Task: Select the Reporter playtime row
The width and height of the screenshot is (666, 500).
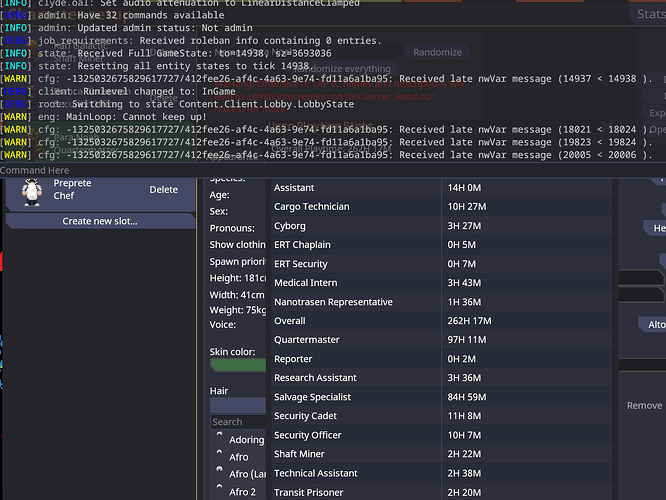Action: [442, 359]
